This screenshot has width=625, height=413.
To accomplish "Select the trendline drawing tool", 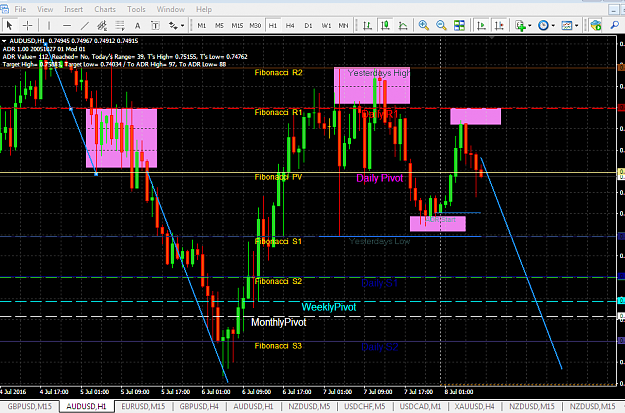I will (85, 26).
